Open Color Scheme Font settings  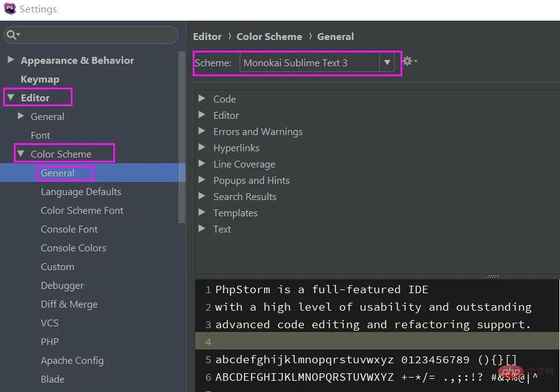[82, 210]
